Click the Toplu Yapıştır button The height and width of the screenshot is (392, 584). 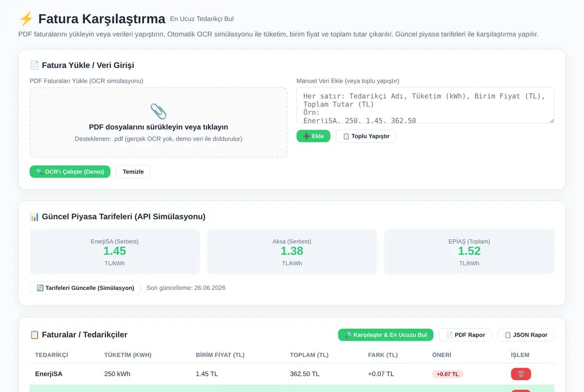click(366, 136)
